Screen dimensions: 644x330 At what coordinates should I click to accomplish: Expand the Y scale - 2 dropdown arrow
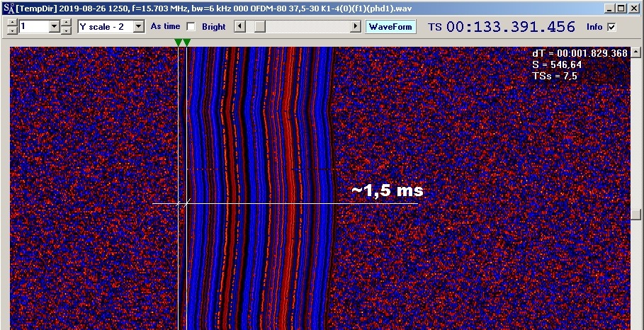pos(139,27)
